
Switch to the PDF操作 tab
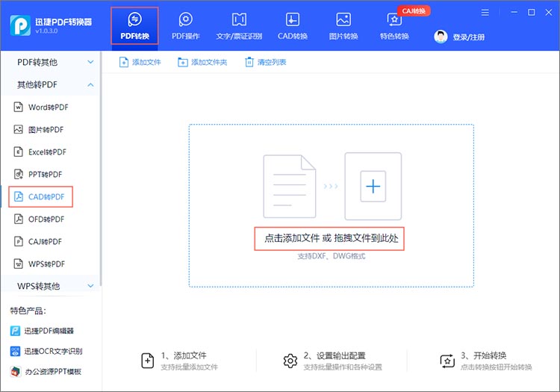[185, 26]
